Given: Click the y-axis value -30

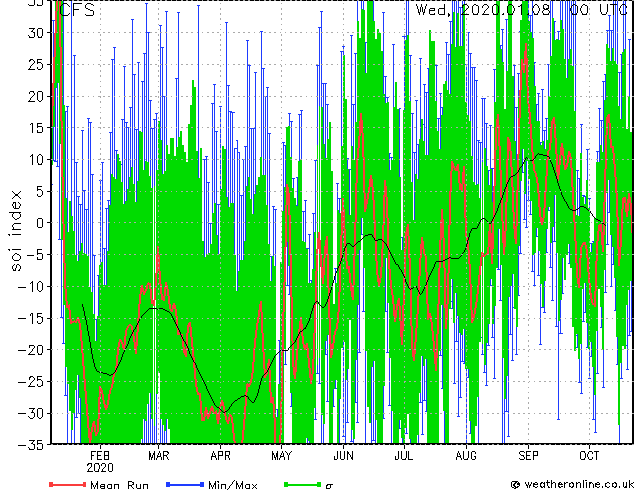Looking at the screenshot, I should pos(31,413).
